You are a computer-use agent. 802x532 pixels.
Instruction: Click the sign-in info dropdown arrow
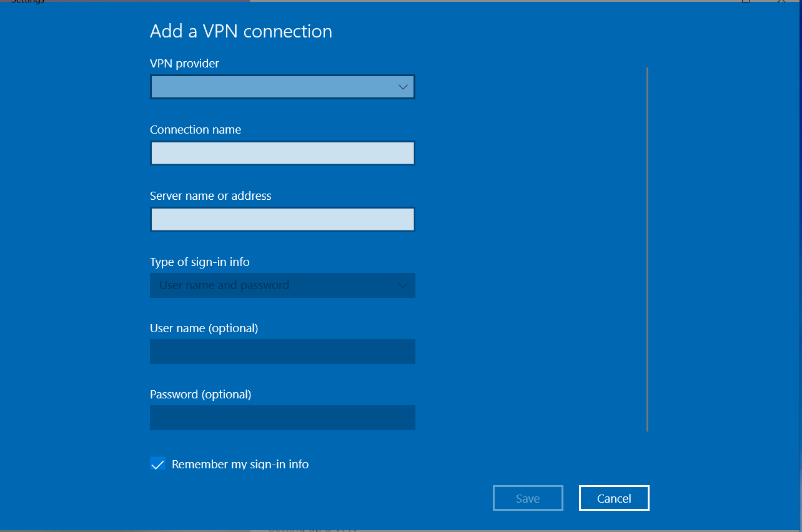click(x=403, y=285)
